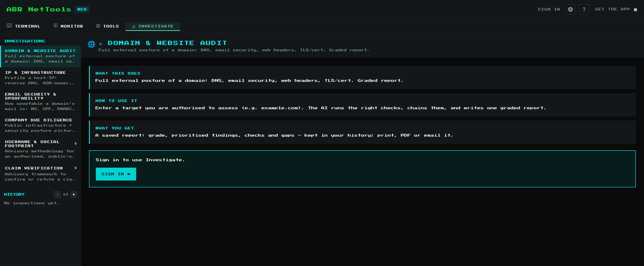The width and height of the screenshot is (644, 266).
Task: Increase history count with plus button
Action: tap(74, 195)
